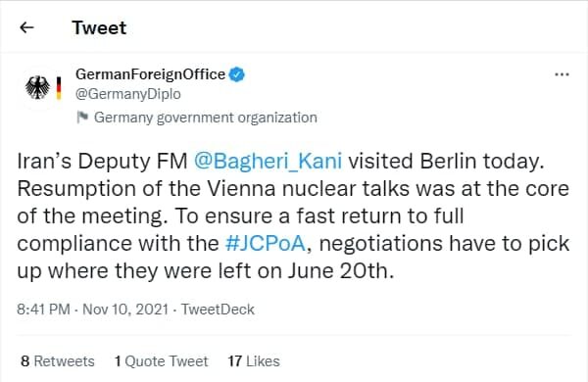Click the Germany government organization label
The width and height of the screenshot is (588, 382).
click(206, 118)
